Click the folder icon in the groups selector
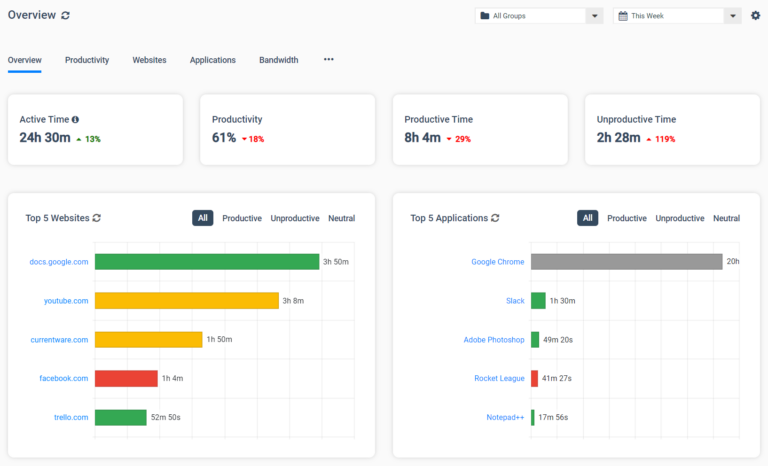 (x=484, y=16)
